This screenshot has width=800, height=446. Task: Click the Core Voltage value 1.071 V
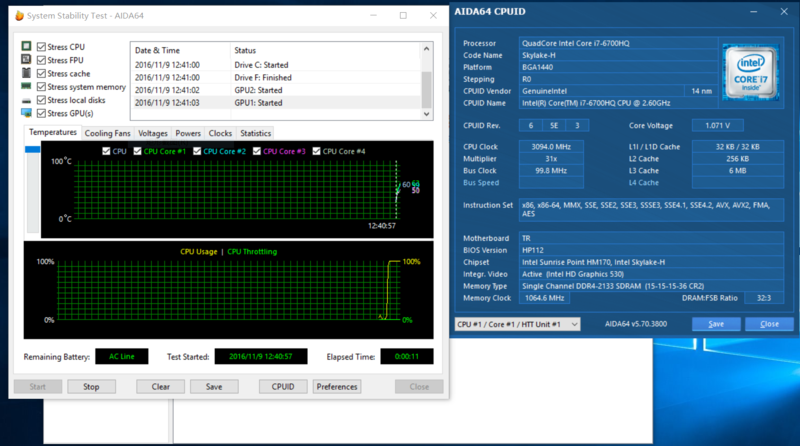coord(717,126)
